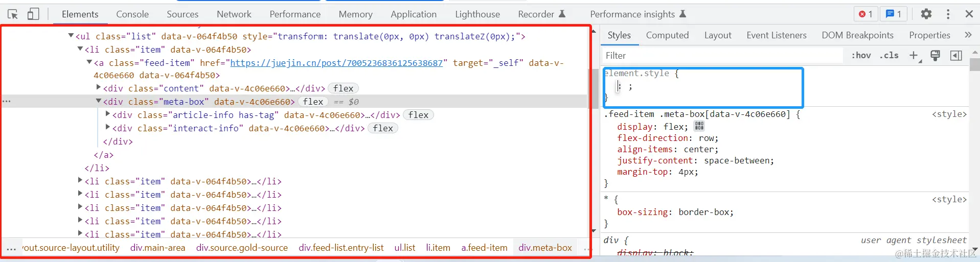Image resolution: width=980 pixels, height=262 pixels.
Task: Open the Lighthouse tab
Action: [x=477, y=14]
